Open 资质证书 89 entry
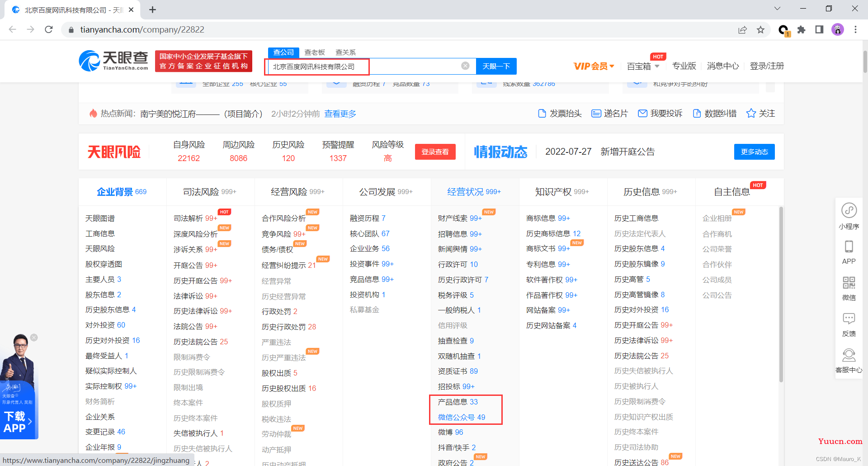868x466 pixels. [x=458, y=371]
